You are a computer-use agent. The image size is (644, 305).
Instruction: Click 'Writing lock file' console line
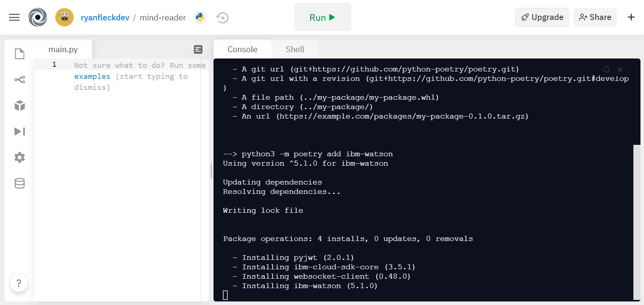[x=263, y=210]
